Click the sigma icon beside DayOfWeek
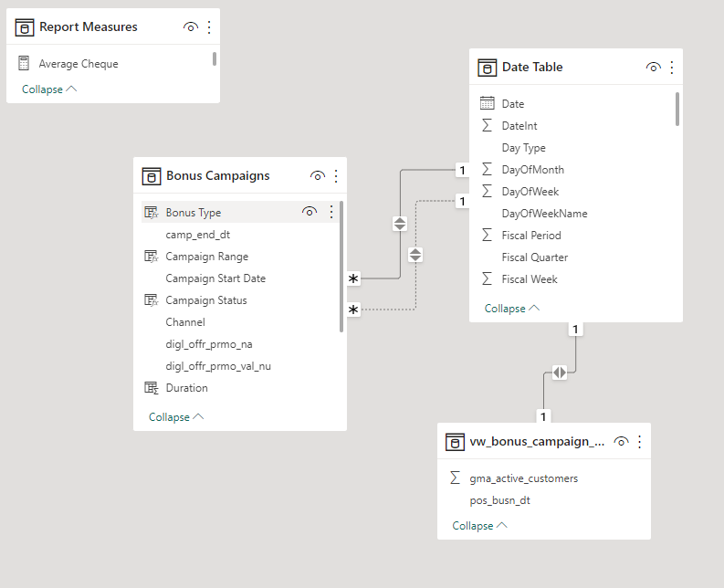Screen dimensions: 724x588 point(487,191)
